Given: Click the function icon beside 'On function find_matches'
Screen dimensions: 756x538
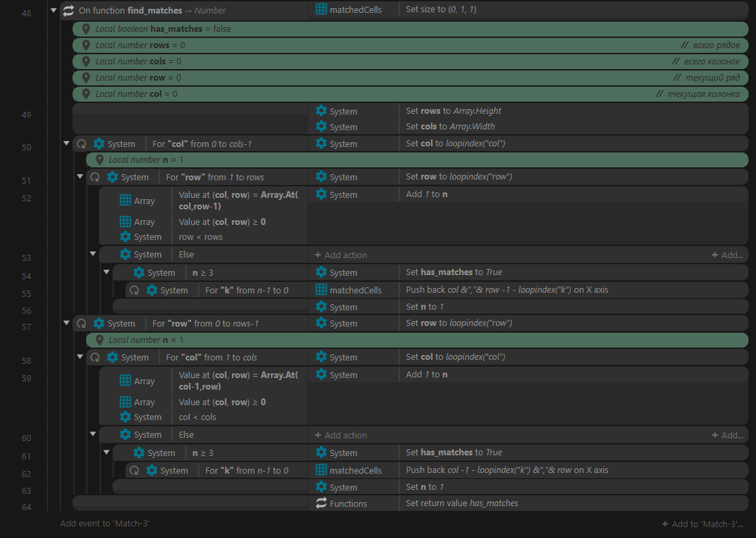Looking at the screenshot, I should click(x=68, y=10).
